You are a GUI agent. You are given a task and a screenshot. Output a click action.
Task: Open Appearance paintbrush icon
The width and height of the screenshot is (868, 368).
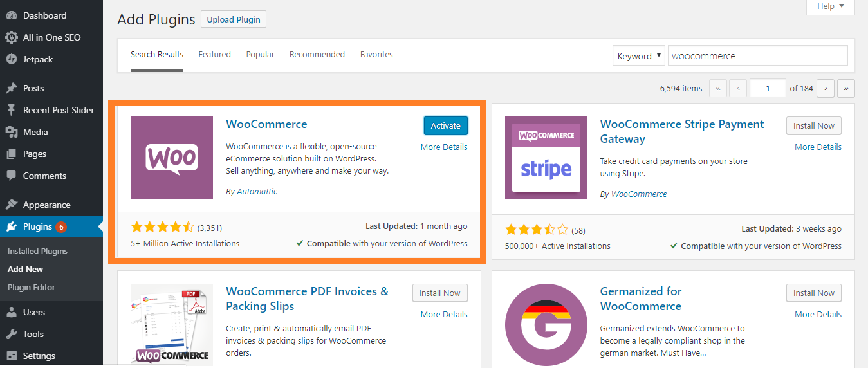tap(11, 205)
